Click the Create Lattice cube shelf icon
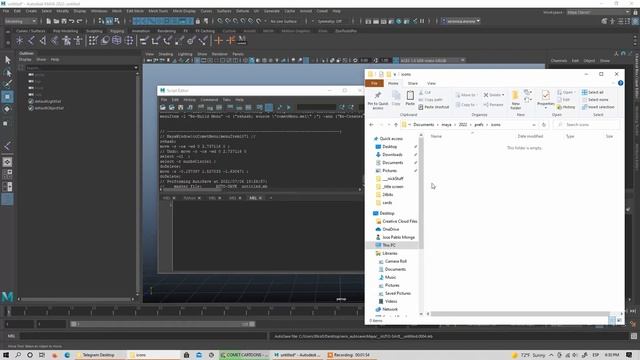Image resolution: width=640 pixels, height=360 pixels. 117,40
